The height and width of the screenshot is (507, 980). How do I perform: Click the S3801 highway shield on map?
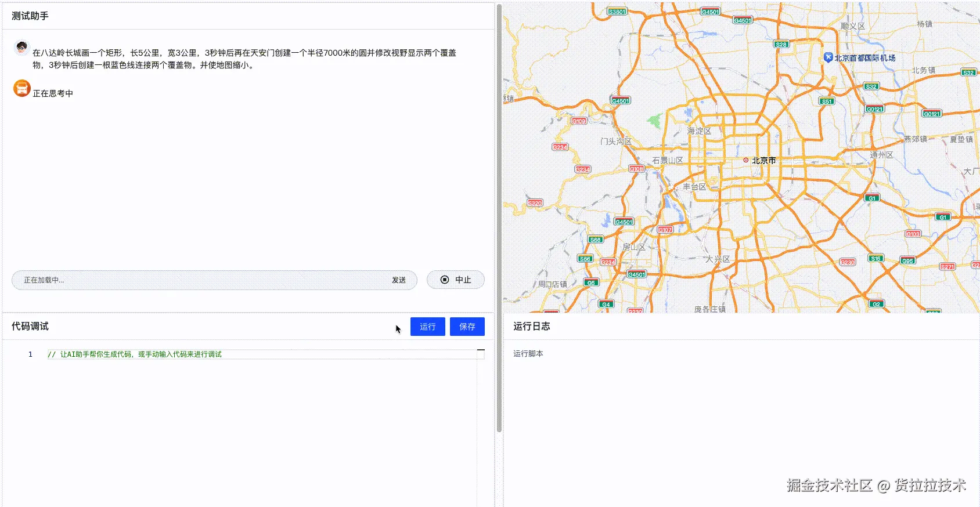[617, 12]
